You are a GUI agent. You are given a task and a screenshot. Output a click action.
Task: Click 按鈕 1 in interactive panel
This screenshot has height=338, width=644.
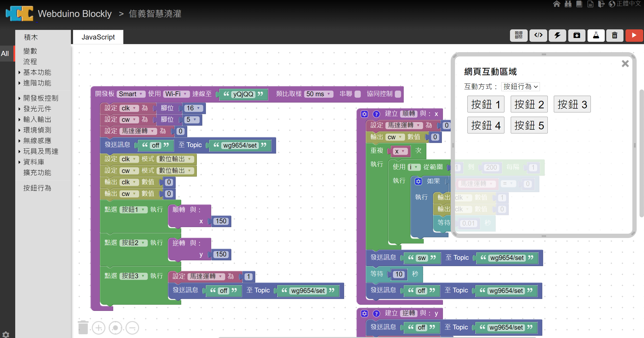tap(486, 104)
